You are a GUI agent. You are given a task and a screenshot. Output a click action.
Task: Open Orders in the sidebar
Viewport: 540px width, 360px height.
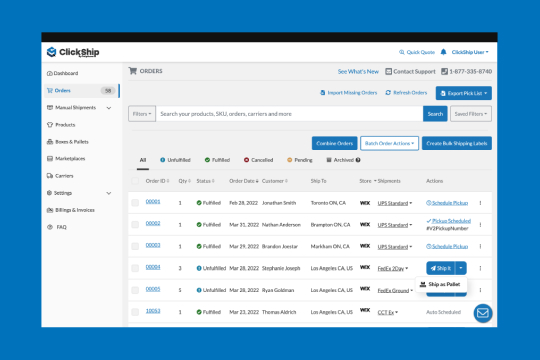coord(81,91)
